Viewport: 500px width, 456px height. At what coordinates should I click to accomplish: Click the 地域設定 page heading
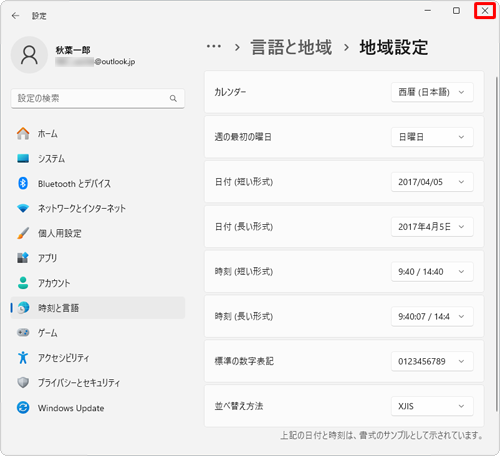pyautogui.click(x=394, y=47)
